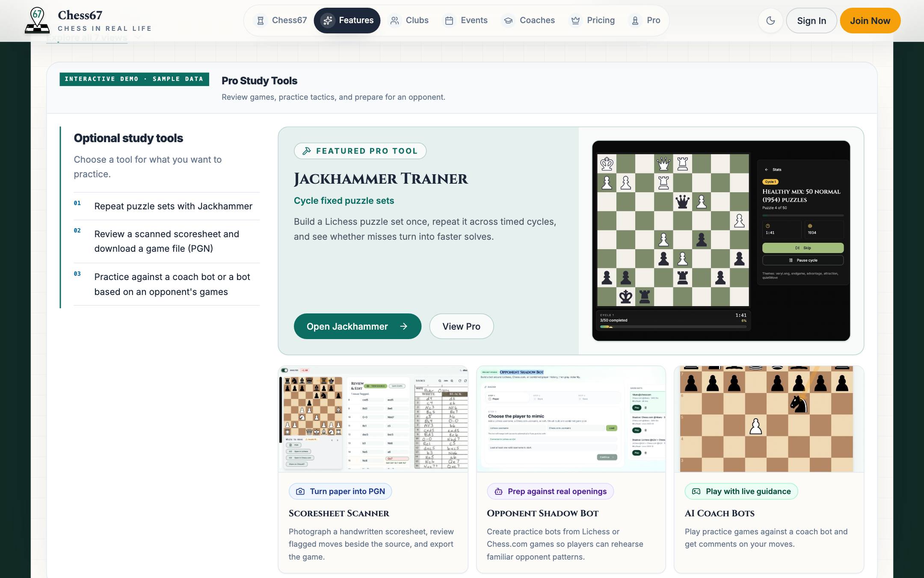
Task: Click the white pawn on the coach board
Action: tap(756, 426)
